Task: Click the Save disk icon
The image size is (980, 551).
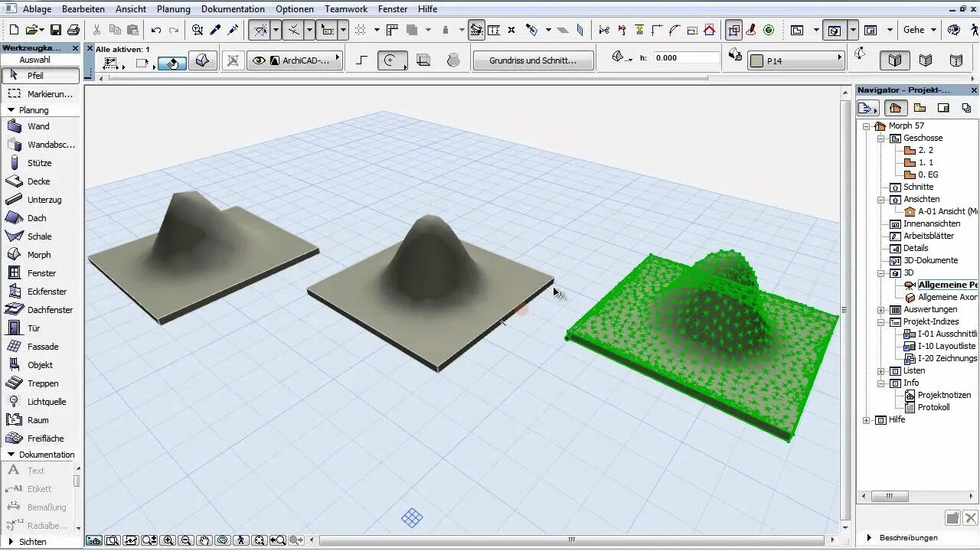Action: [55, 30]
